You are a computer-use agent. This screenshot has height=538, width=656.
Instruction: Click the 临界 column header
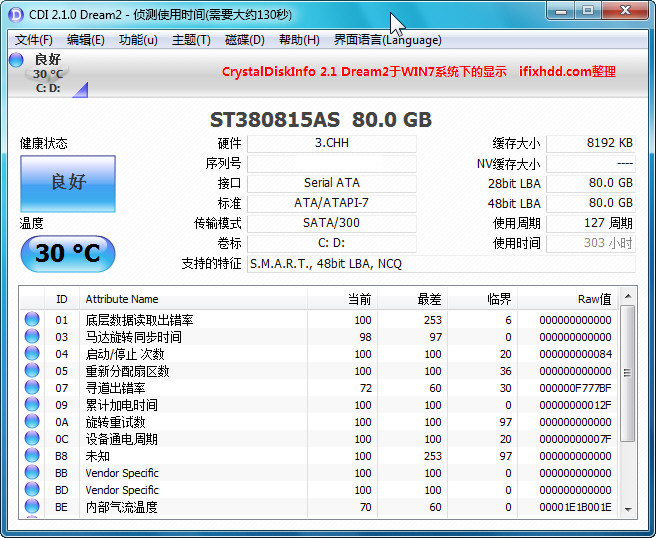click(x=482, y=299)
